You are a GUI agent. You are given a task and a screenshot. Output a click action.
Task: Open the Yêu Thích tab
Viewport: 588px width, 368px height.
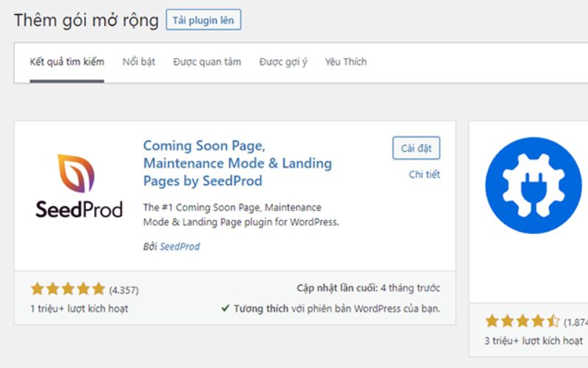click(x=345, y=62)
